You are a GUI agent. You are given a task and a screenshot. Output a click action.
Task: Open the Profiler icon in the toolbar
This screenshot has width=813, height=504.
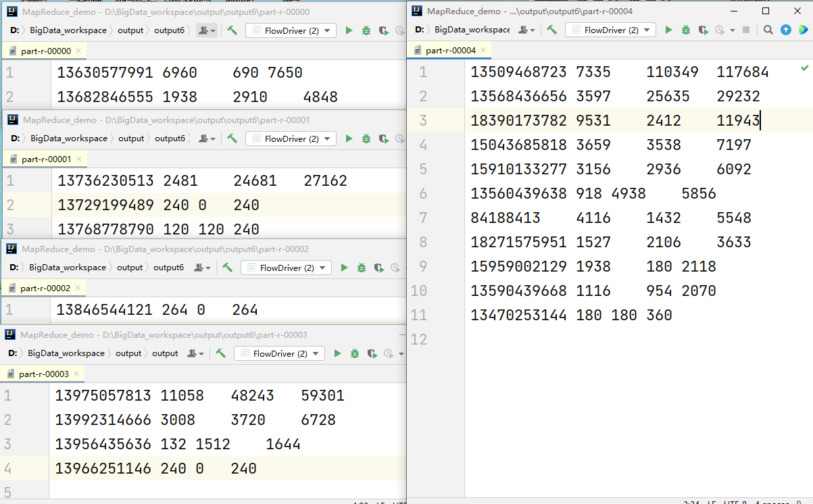click(x=718, y=30)
